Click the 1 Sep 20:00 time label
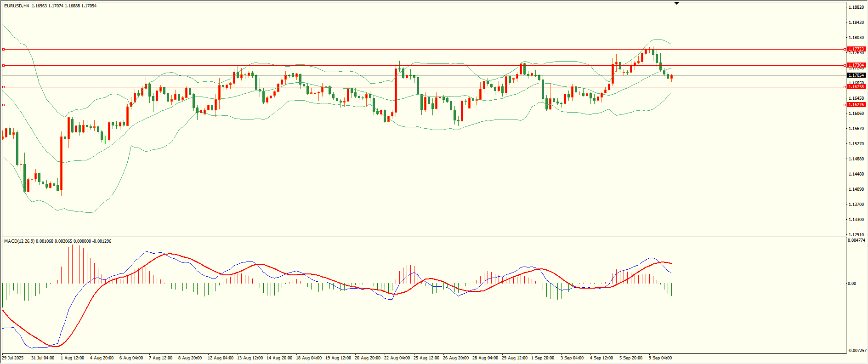 coord(543,358)
